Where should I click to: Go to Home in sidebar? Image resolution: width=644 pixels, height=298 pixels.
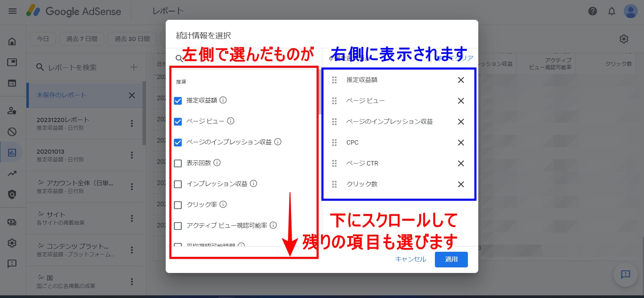point(12,41)
